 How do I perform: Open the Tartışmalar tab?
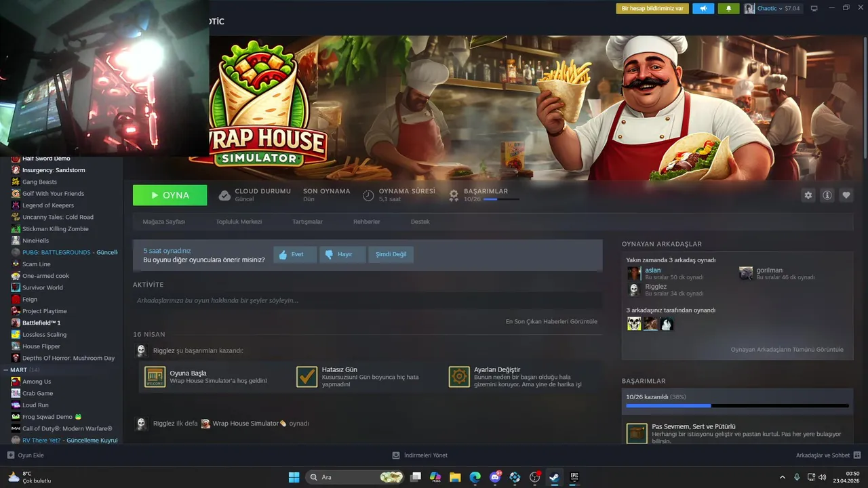click(307, 222)
